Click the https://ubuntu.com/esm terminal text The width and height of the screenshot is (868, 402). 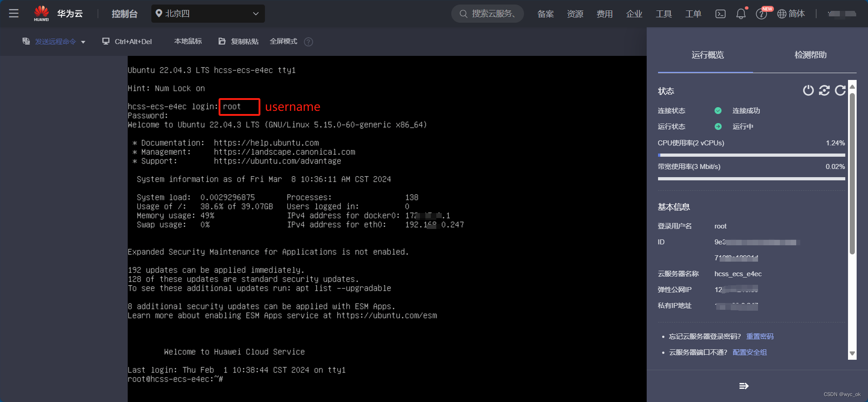point(387,316)
